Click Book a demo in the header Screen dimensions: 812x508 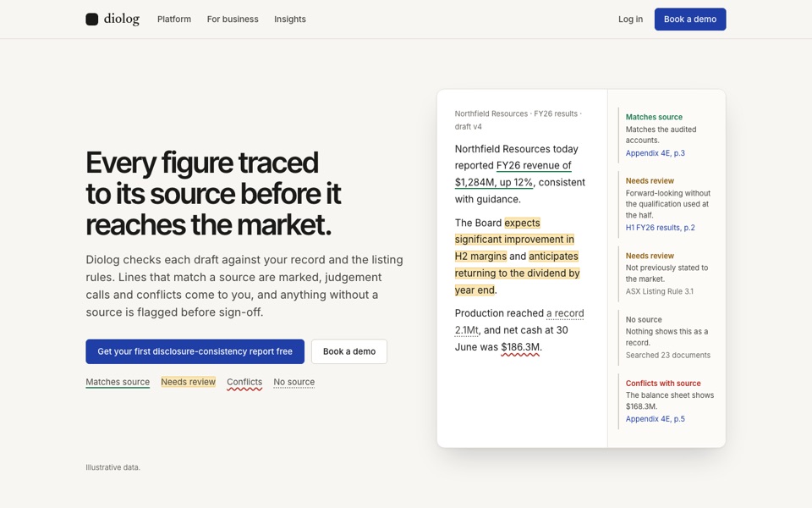coord(690,19)
